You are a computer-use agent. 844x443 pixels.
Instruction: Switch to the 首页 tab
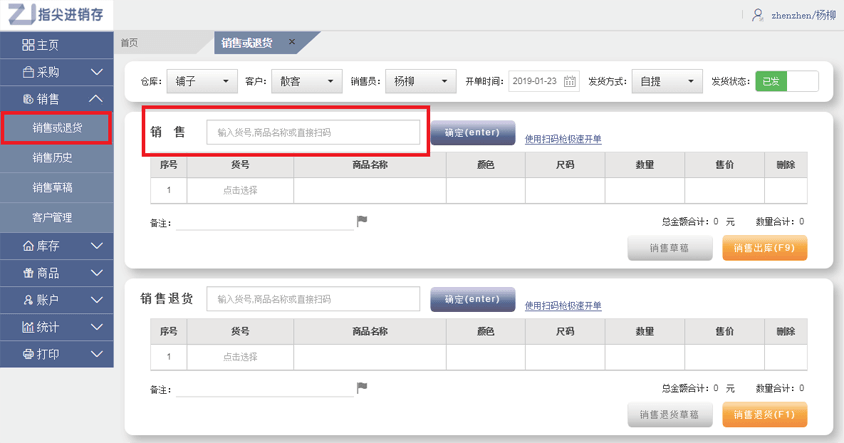[129, 43]
